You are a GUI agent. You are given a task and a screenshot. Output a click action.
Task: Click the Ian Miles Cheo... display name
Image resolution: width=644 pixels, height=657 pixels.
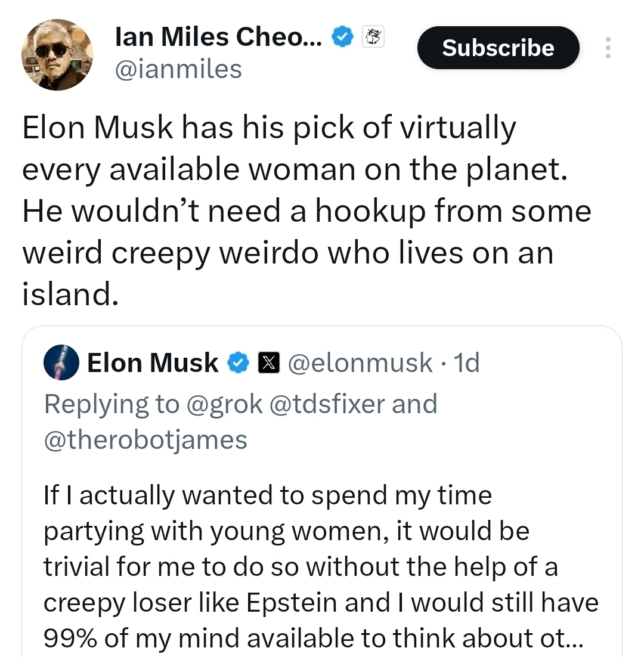coord(218,38)
